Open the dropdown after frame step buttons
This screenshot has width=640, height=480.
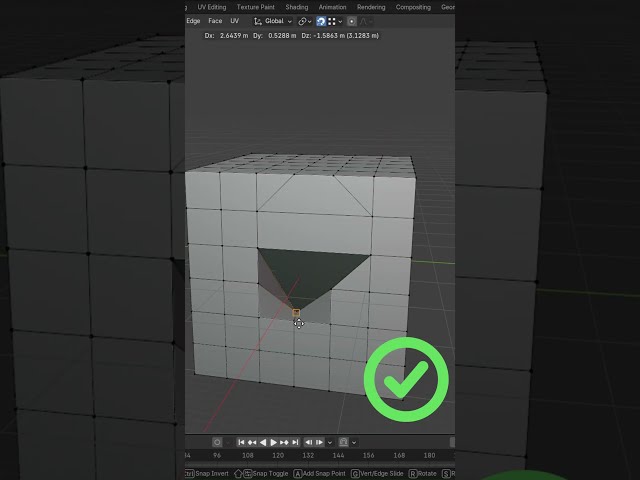[x=330, y=442]
